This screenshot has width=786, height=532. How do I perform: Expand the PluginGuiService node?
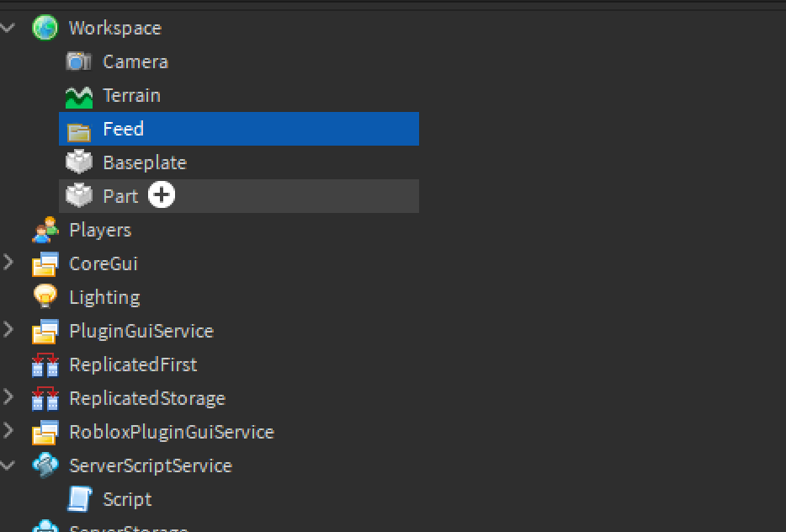coord(9,331)
